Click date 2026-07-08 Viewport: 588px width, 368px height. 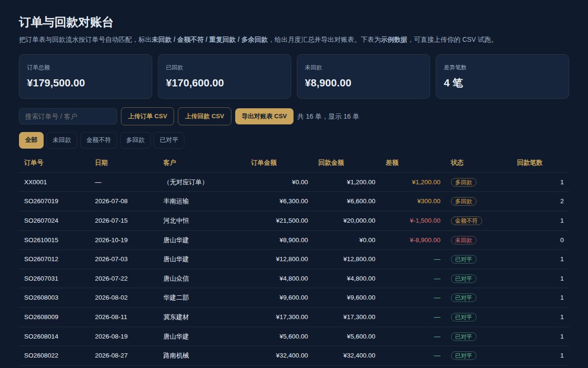pos(111,201)
